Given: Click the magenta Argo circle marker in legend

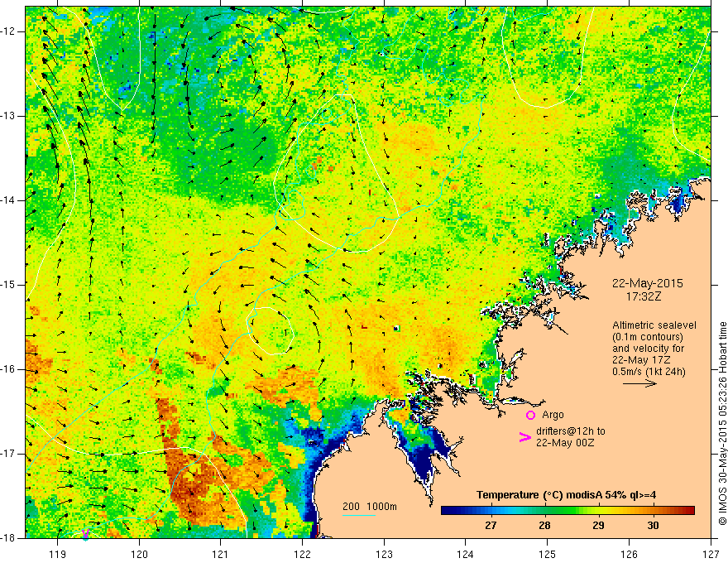Looking at the screenshot, I should tap(530, 415).
